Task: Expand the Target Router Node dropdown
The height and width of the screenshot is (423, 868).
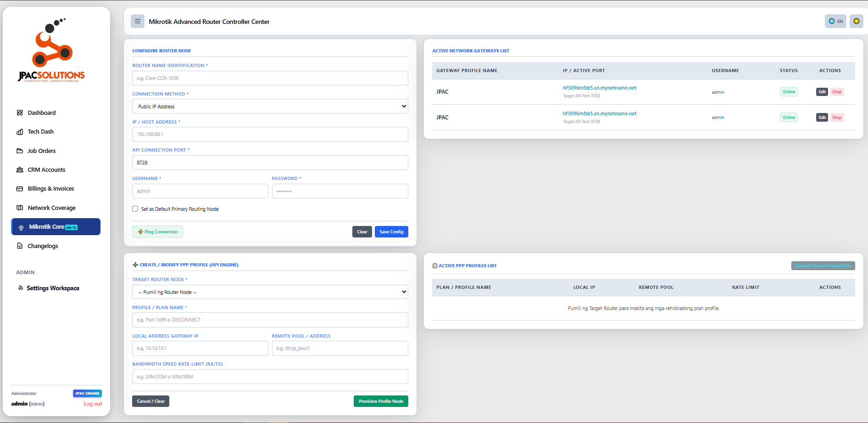Action: [270, 292]
